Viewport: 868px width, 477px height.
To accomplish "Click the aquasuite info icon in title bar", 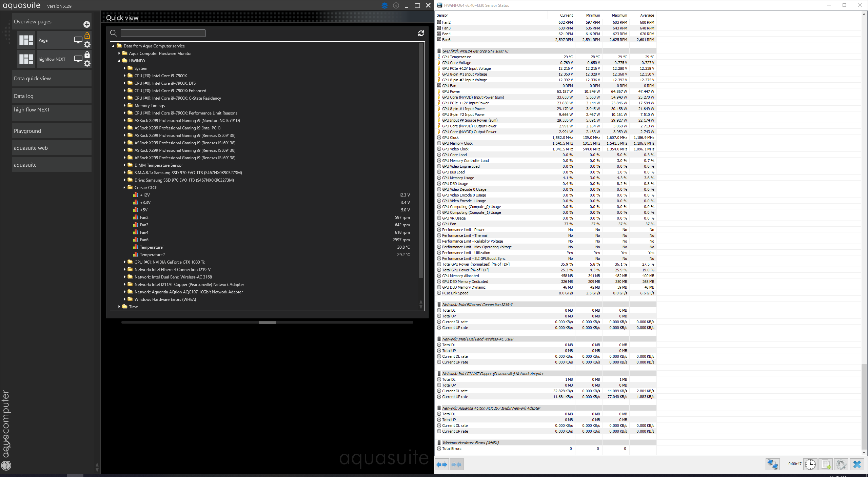I will [396, 5].
